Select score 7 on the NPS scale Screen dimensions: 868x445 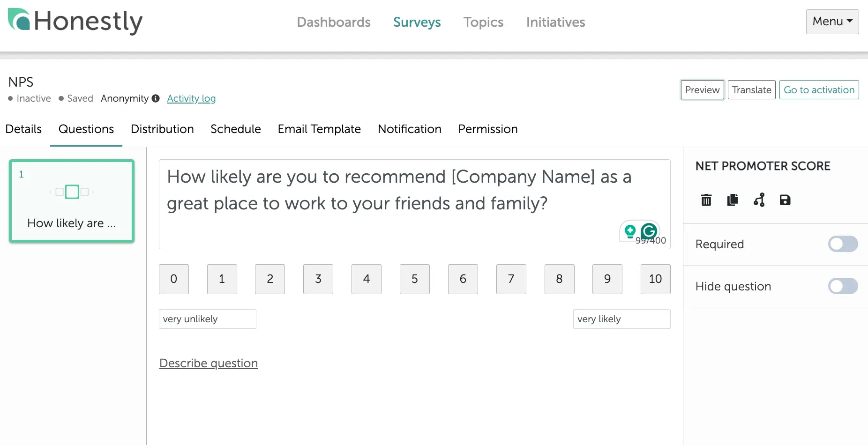point(511,279)
